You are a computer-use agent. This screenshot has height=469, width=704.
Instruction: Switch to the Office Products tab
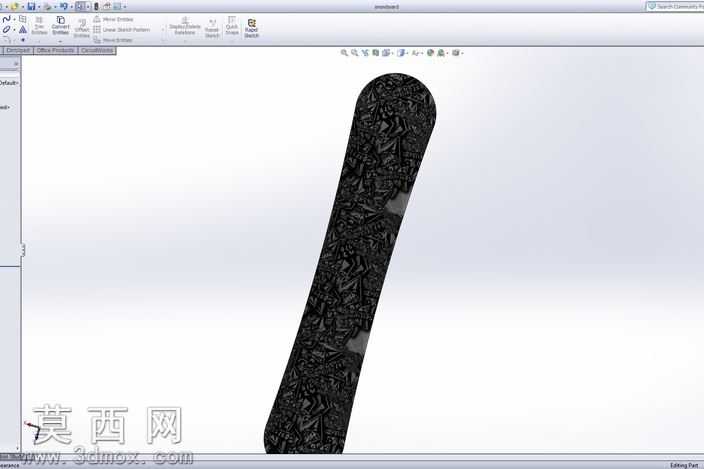coord(55,50)
